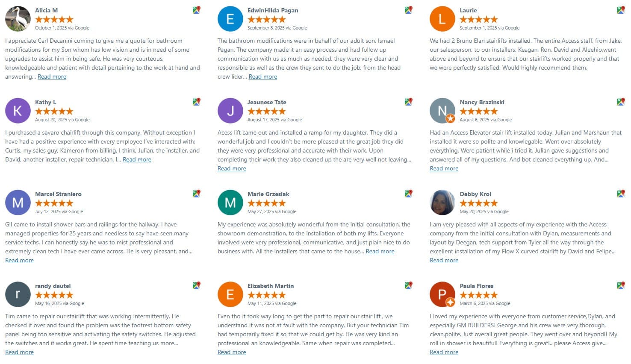Click Google Maps icon on EdwinHilda Pagan review
The height and width of the screenshot is (364, 631).
[408, 10]
